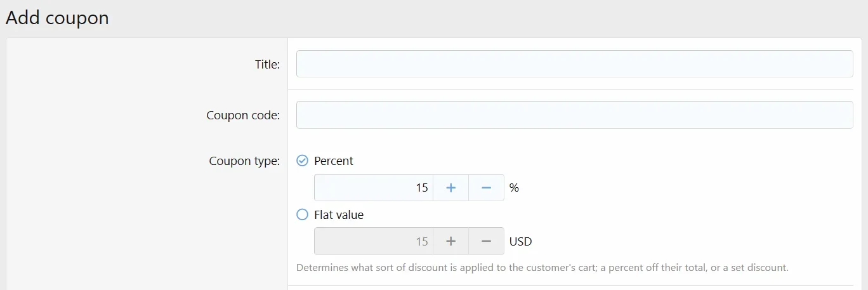Click the coupon type help description text

point(542,268)
